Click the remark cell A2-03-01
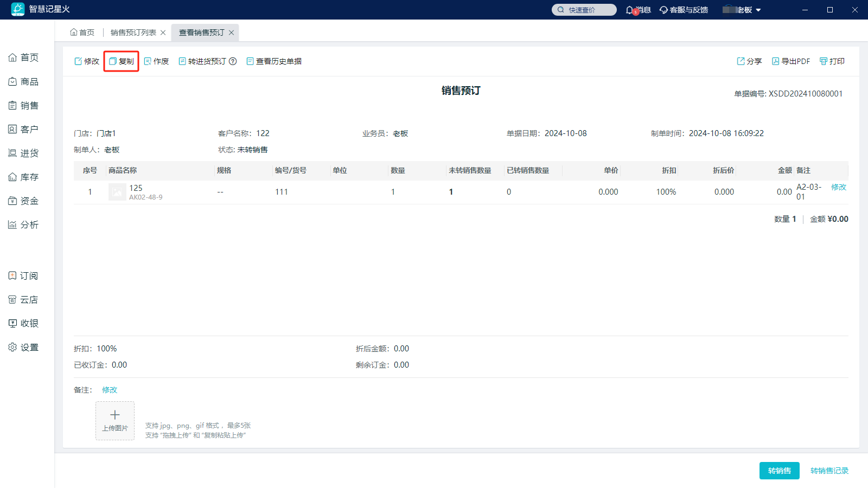Image resolution: width=868 pixels, height=488 pixels. point(809,192)
